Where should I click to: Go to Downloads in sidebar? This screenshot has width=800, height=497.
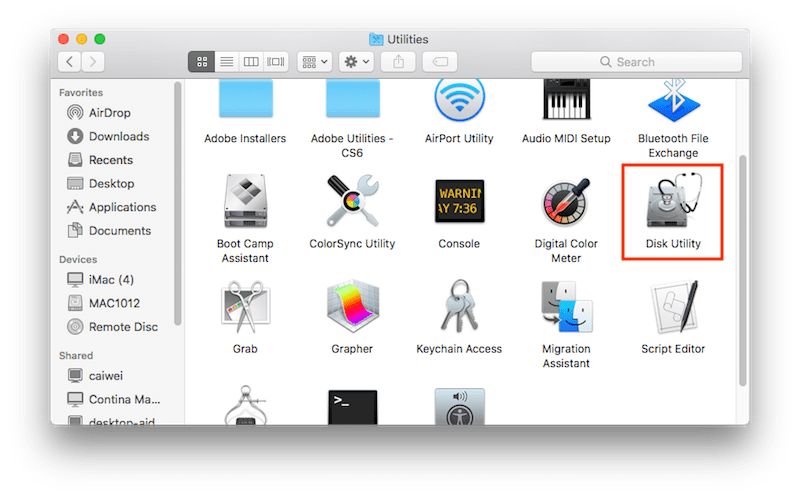(x=118, y=136)
